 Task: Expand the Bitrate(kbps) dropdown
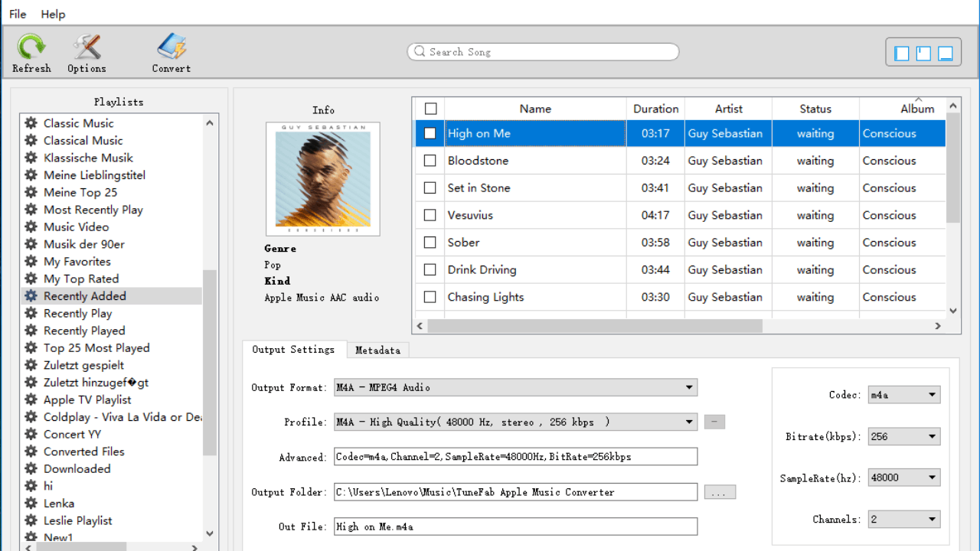(903, 436)
